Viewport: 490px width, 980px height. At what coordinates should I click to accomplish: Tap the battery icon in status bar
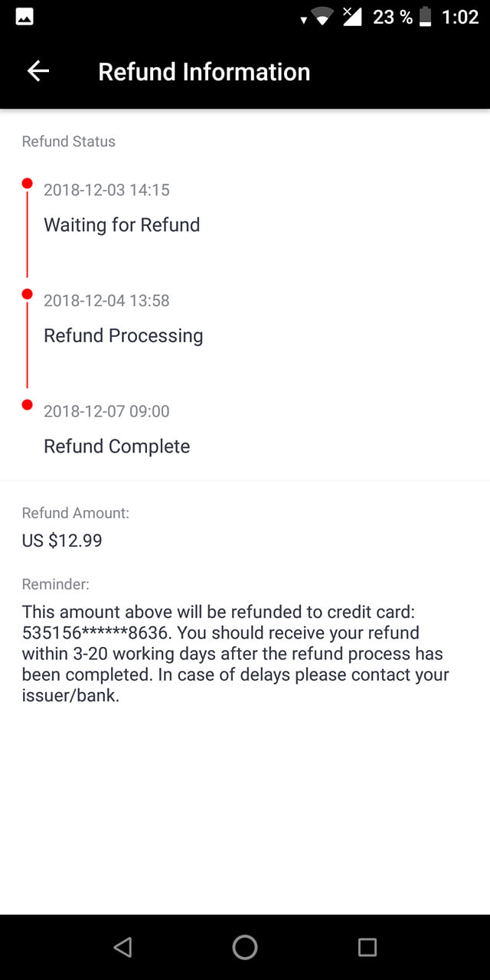point(427,17)
